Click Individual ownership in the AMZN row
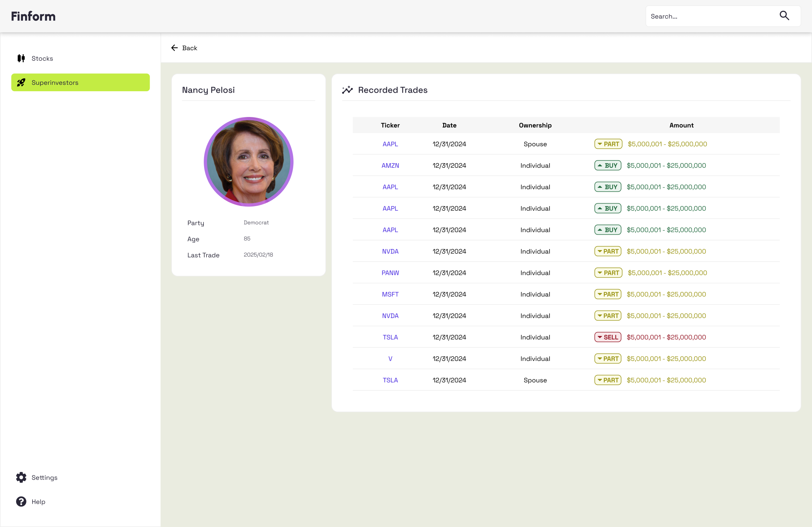 coord(535,166)
